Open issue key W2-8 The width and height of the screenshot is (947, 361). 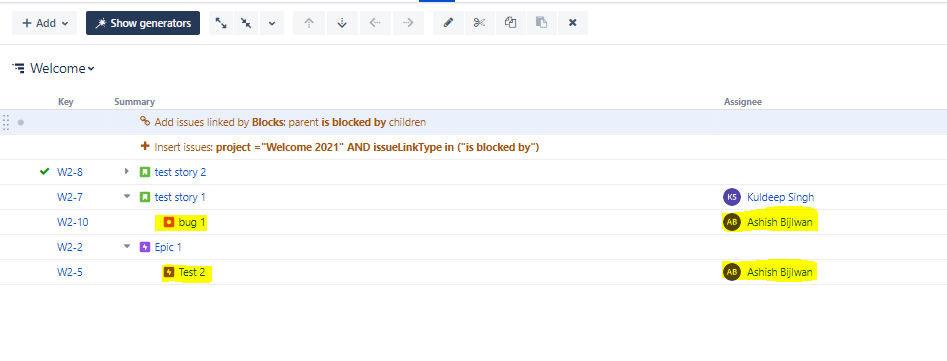pos(70,172)
